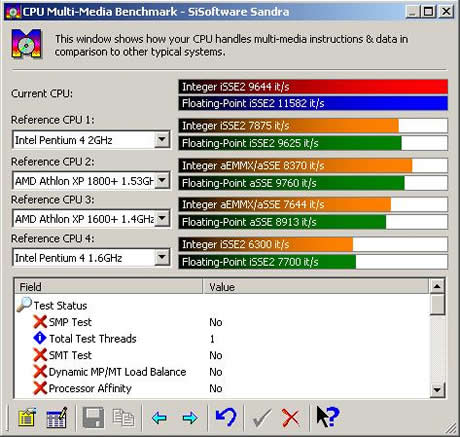Expand the Reference CPU 3 dropdown
460x437 pixels.
click(x=162, y=219)
